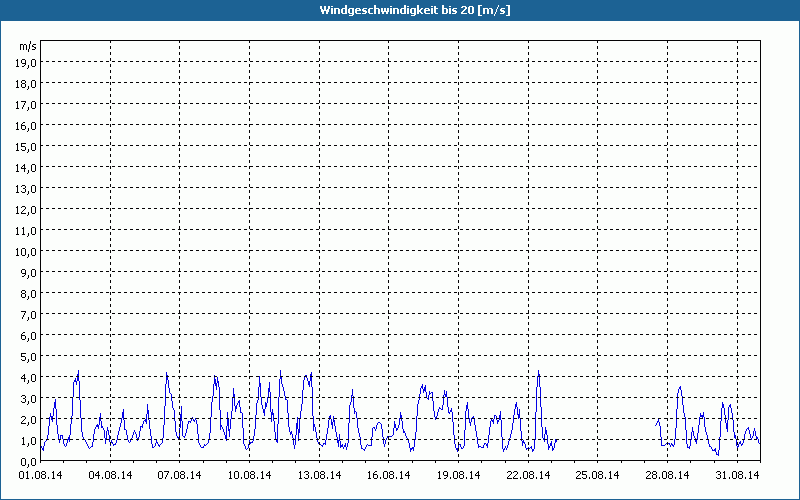The width and height of the screenshot is (800, 500).
Task: Click the 25.08.14 date label
Action: pos(597,475)
